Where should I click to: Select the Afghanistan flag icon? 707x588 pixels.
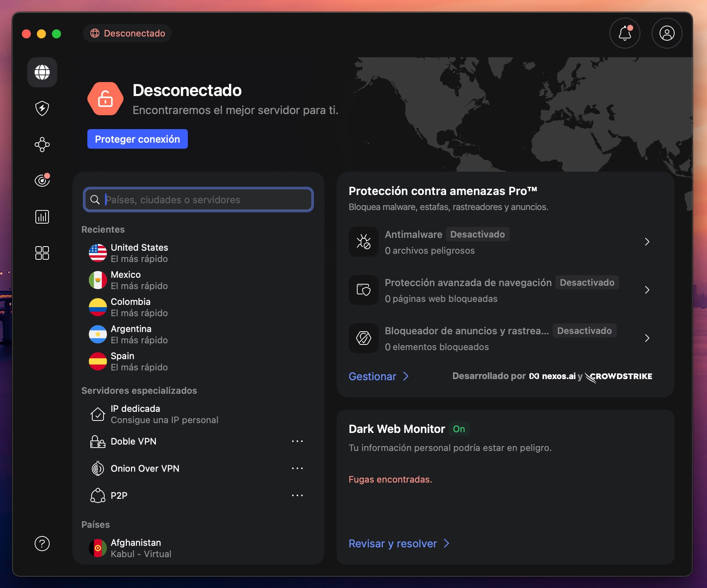click(x=98, y=548)
